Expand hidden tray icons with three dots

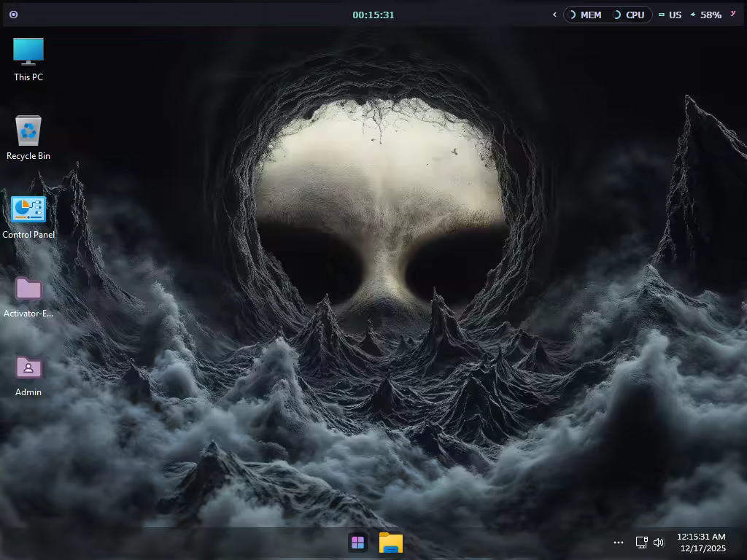(x=619, y=542)
